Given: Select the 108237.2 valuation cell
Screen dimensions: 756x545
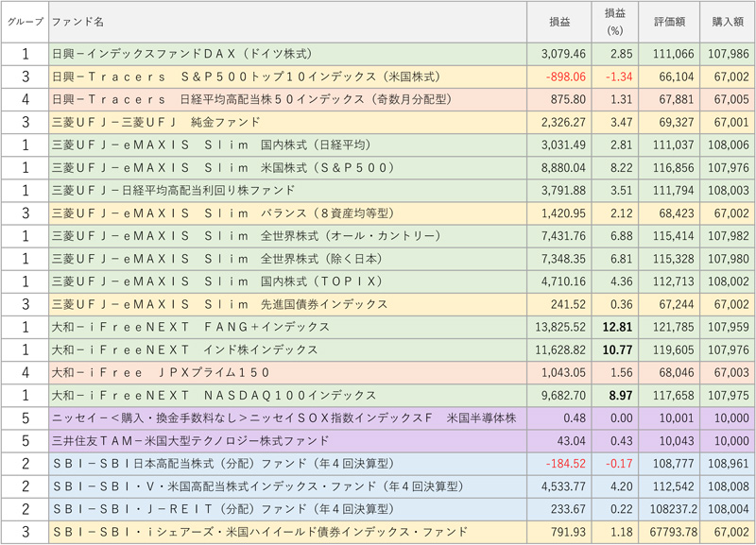Looking at the screenshot, I should click(x=669, y=509).
